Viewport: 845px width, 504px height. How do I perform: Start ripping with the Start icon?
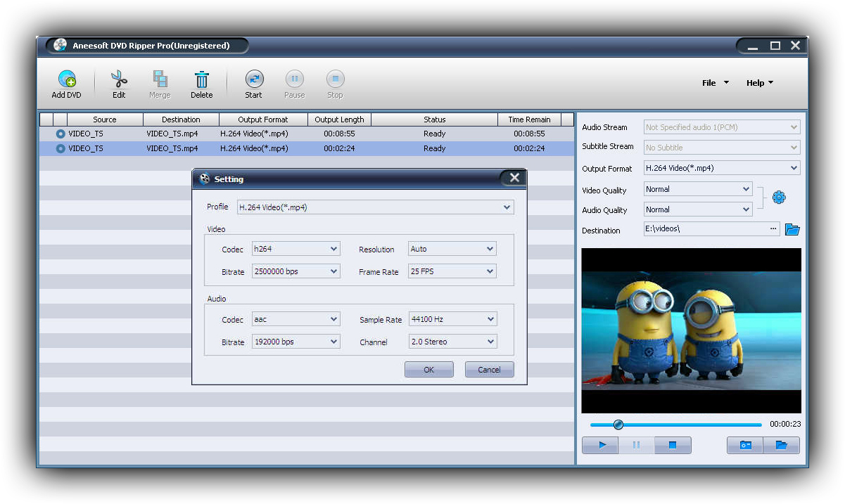(253, 79)
